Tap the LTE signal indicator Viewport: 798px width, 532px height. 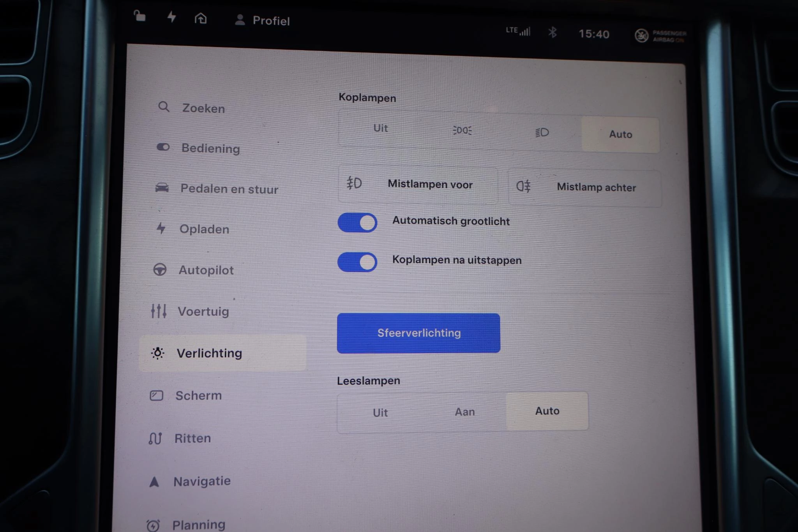coord(518,31)
